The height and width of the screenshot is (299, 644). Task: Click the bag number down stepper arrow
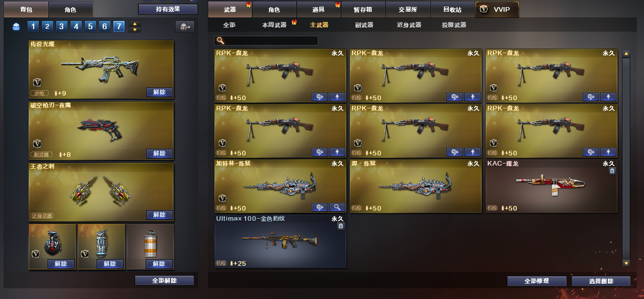point(135,30)
